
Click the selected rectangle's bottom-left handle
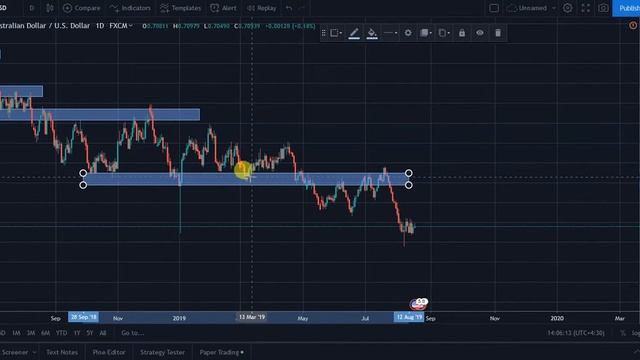click(x=83, y=185)
